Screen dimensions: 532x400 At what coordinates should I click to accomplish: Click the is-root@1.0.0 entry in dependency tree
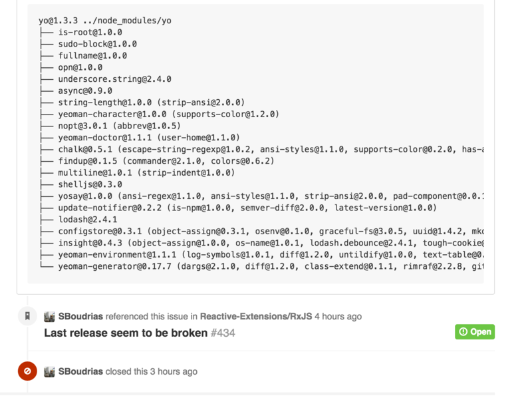[90, 32]
